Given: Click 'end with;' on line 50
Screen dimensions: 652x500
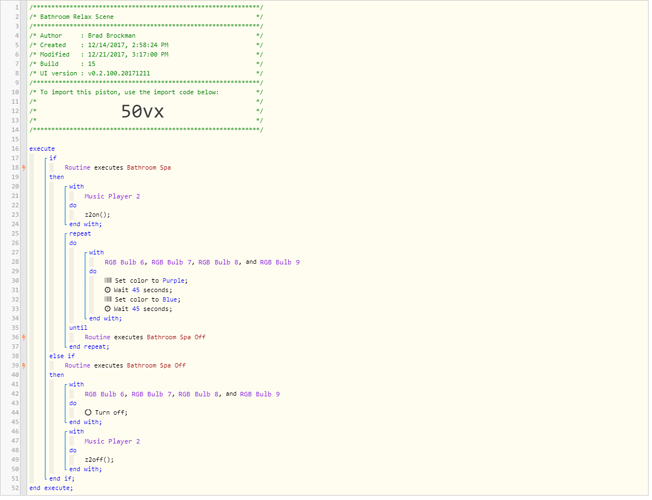Looking at the screenshot, I should point(85,469).
